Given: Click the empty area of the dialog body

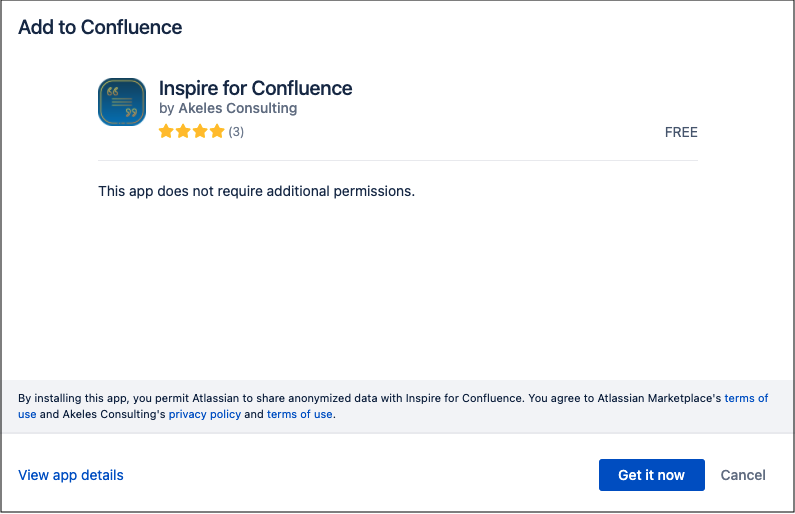Looking at the screenshot, I should pyautogui.click(x=397, y=290).
